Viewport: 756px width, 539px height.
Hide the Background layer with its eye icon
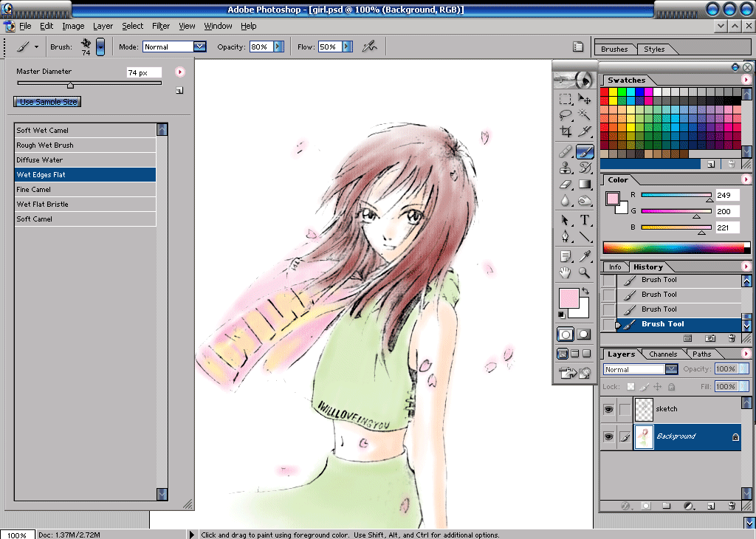point(608,437)
